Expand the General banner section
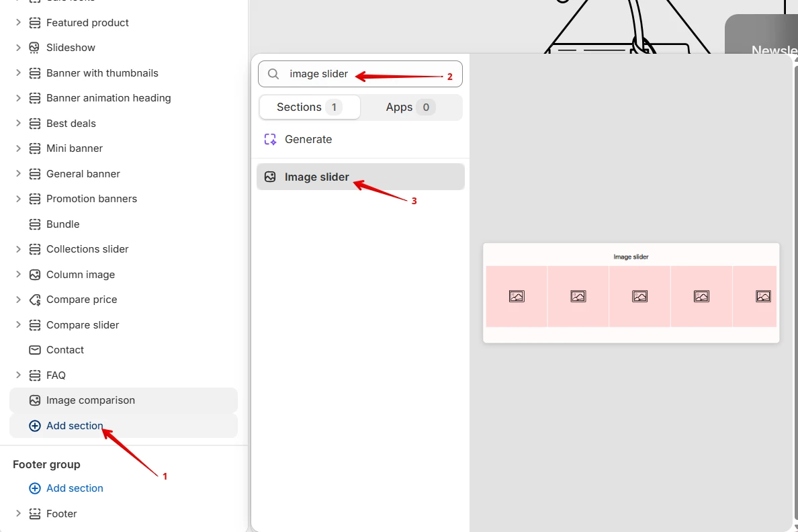This screenshot has width=798, height=532. point(18,173)
